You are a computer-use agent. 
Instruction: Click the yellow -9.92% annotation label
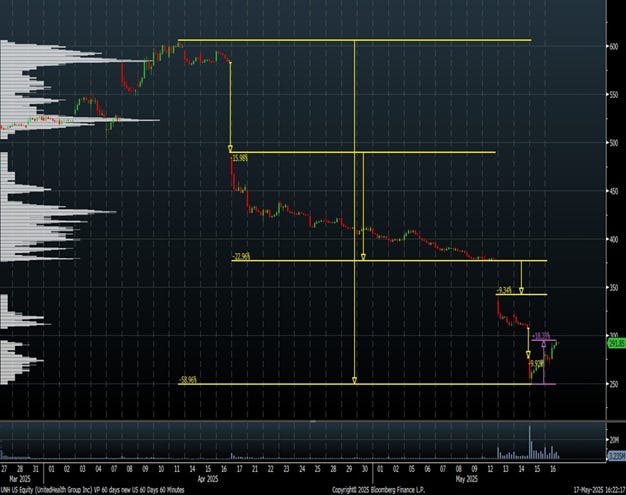coord(536,364)
